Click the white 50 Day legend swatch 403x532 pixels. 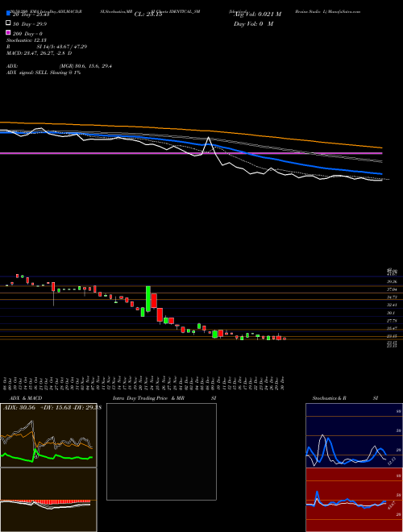point(9,23)
